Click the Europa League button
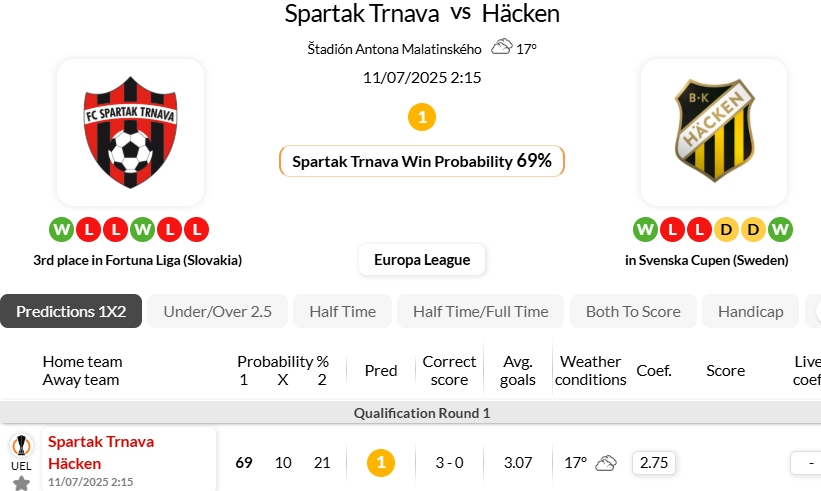Image resolution: width=821 pixels, height=491 pixels. (x=422, y=260)
